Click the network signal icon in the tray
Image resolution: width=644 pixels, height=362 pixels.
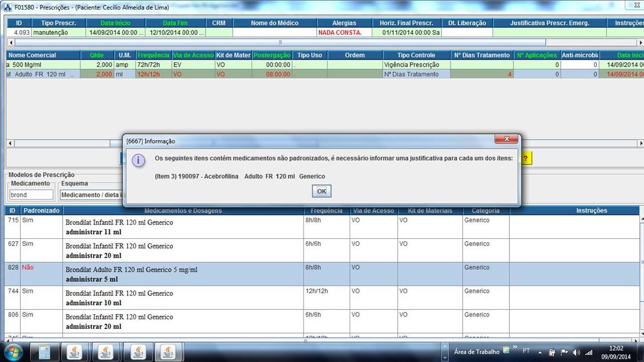[x=589, y=352]
